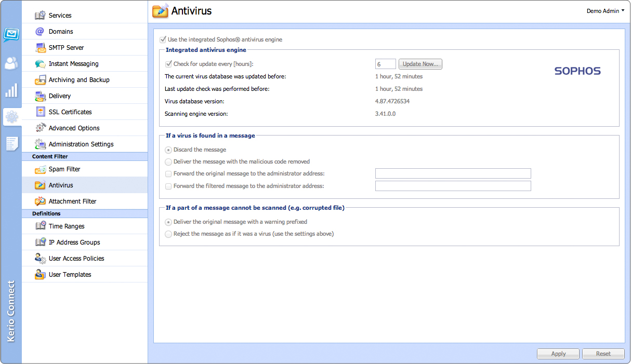Screen dimensions: 631x364
Task: Select Deliver message with malicious code removed
Action: pos(168,161)
